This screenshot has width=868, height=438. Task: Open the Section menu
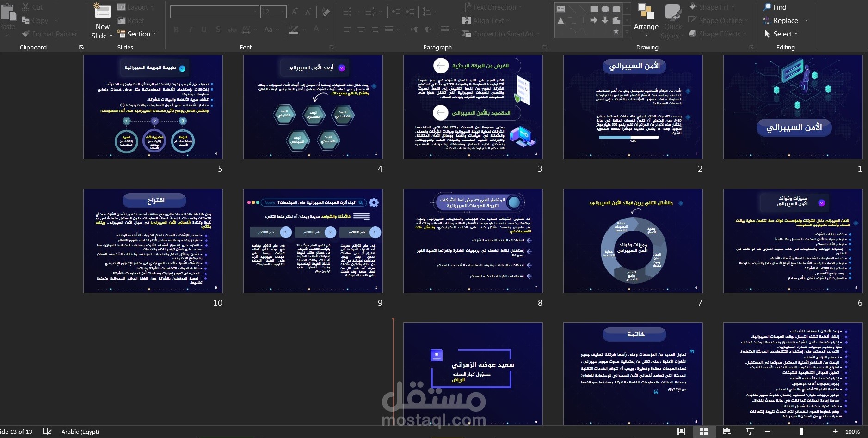pos(137,33)
